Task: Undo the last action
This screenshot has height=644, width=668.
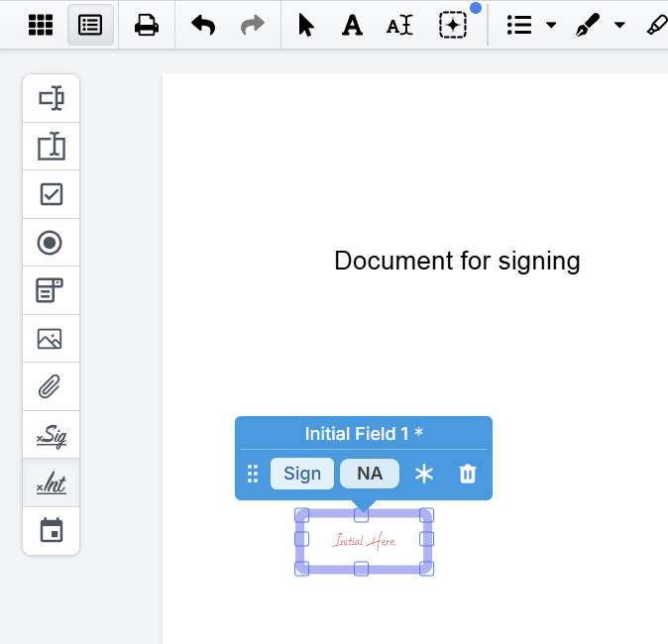Action: pyautogui.click(x=203, y=25)
